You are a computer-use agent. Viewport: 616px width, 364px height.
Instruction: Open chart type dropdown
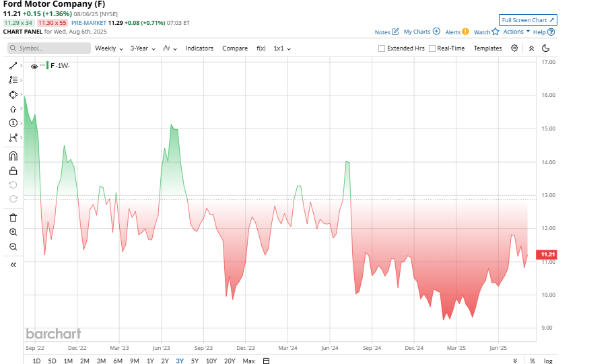click(x=170, y=48)
